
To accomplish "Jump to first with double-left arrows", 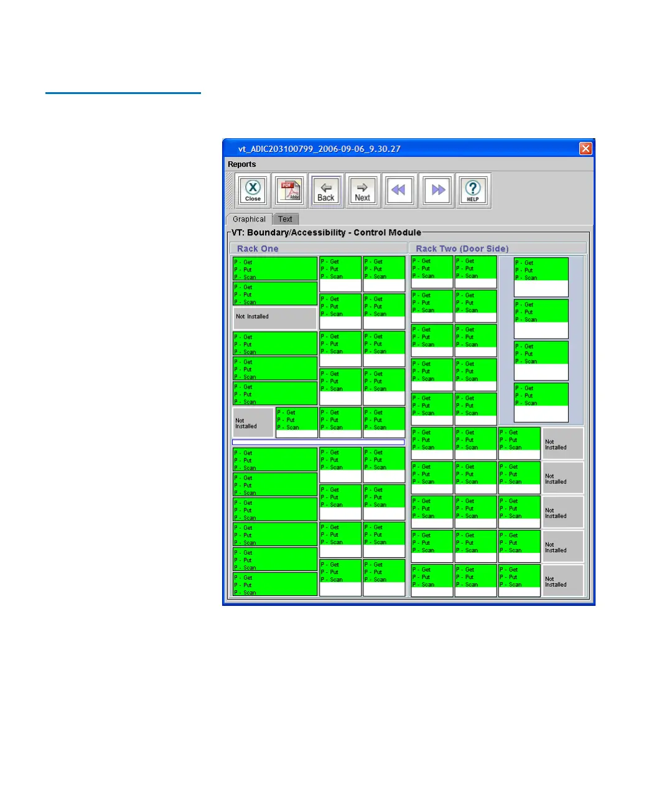I will tap(399, 191).
